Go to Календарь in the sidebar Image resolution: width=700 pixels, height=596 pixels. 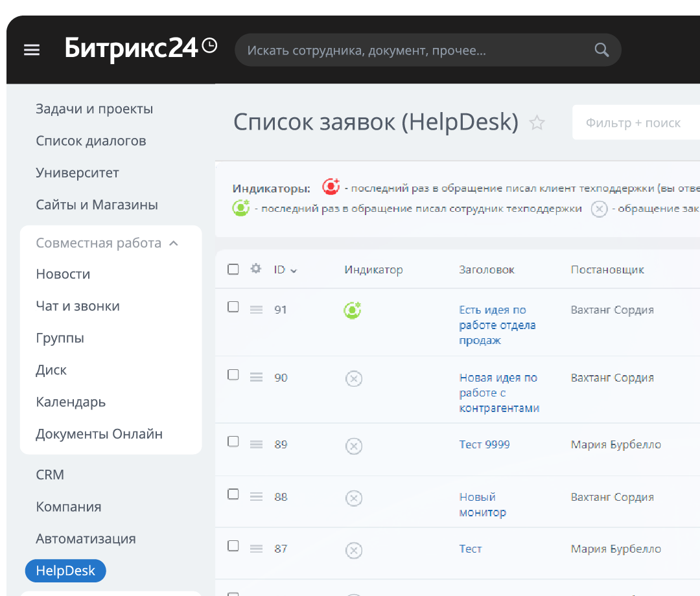click(x=71, y=402)
